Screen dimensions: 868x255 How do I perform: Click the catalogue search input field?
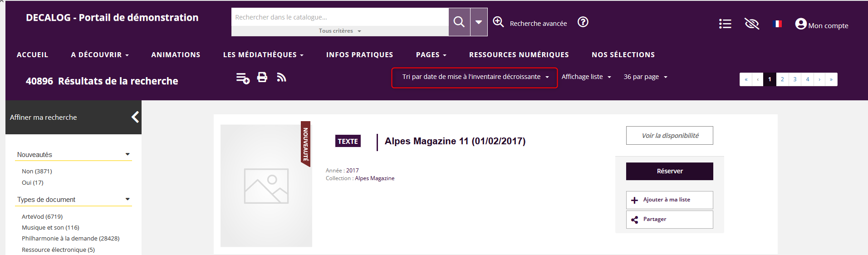click(339, 17)
